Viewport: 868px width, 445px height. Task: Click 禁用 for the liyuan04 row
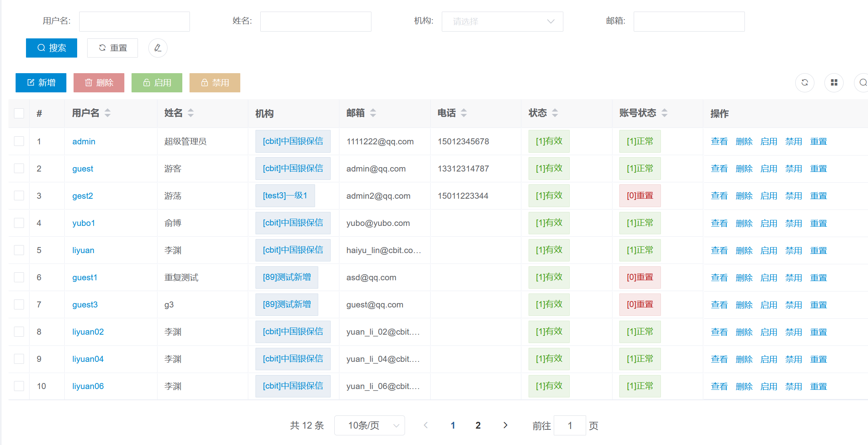pos(794,359)
